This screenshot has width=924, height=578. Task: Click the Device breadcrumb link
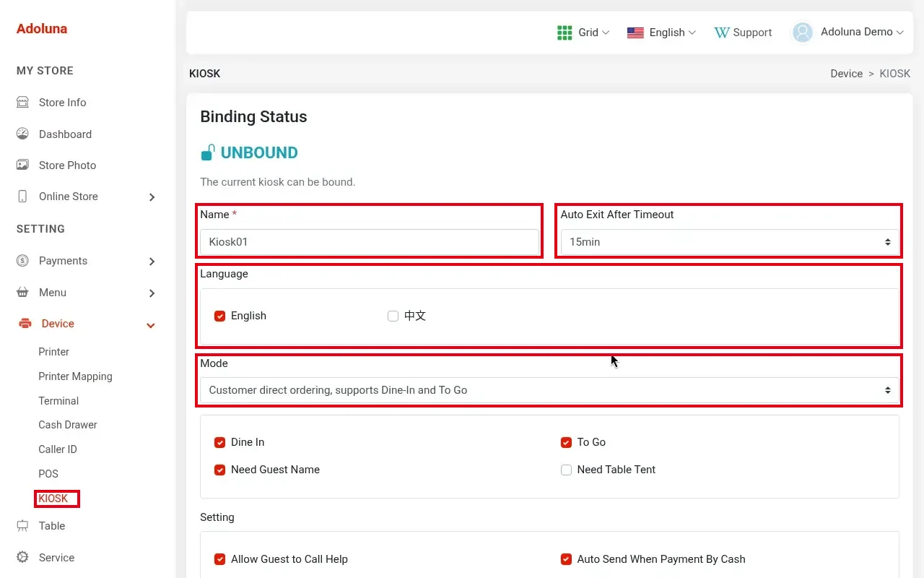pos(847,74)
